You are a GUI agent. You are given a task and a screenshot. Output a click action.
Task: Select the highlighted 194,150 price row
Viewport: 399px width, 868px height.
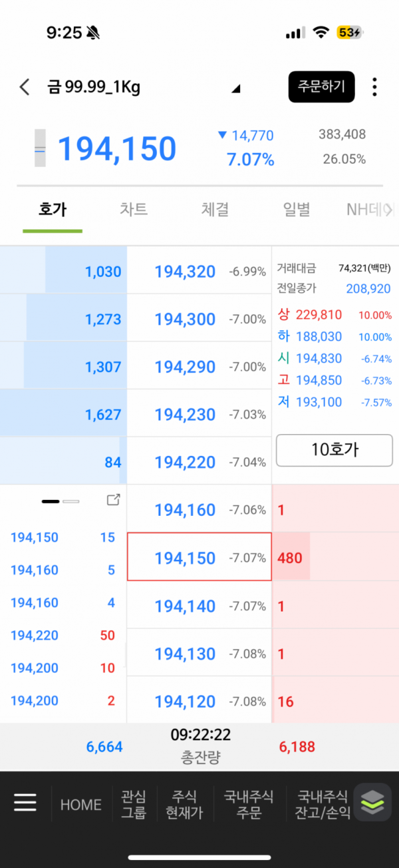(199, 557)
